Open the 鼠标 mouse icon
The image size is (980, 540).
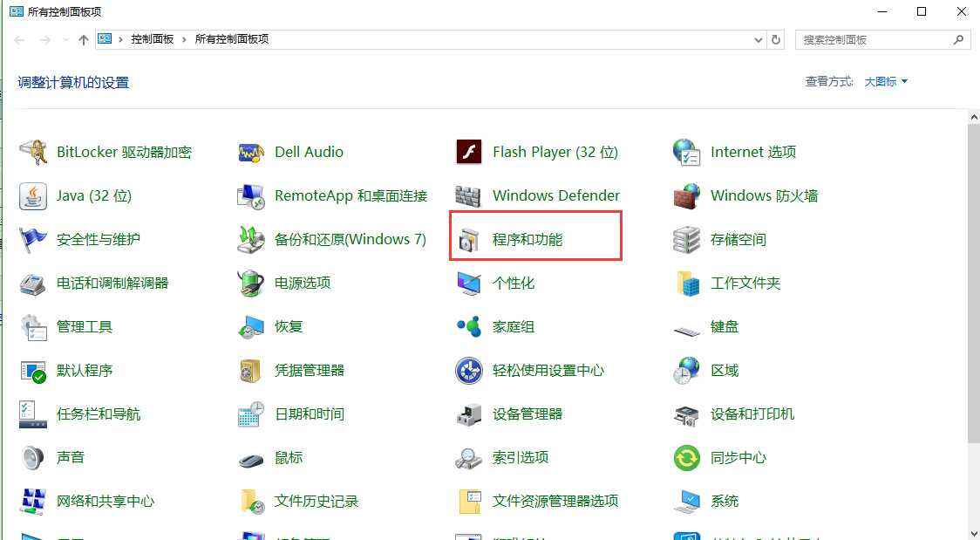250,460
